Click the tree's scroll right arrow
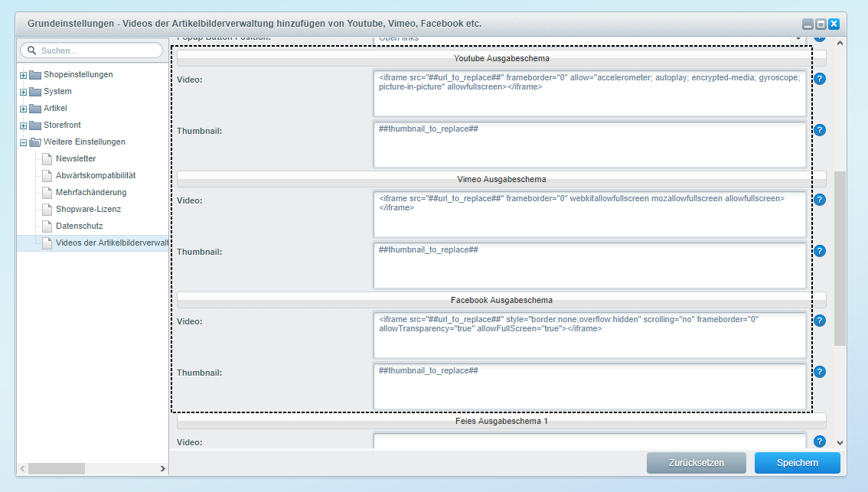868x492 pixels. tap(163, 469)
